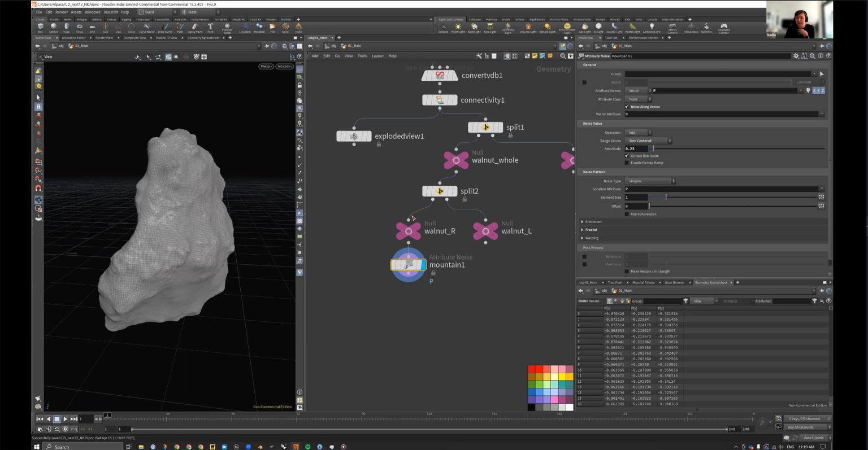
Task: Open the Tools menu in the network editor
Action: (x=362, y=56)
